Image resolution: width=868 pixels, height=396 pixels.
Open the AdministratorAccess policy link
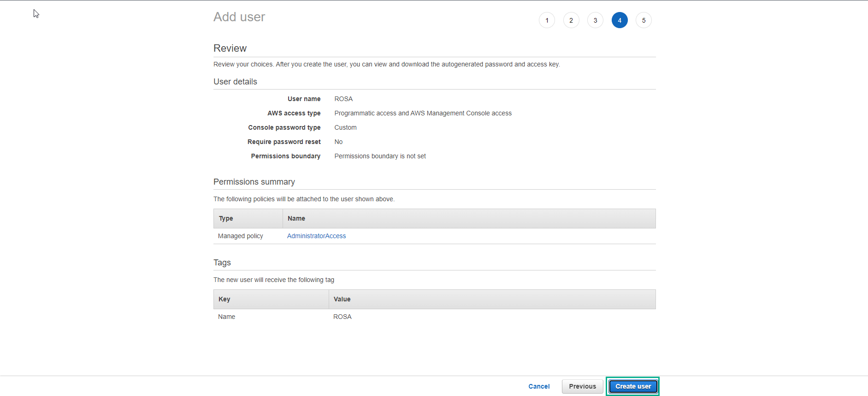(x=316, y=236)
